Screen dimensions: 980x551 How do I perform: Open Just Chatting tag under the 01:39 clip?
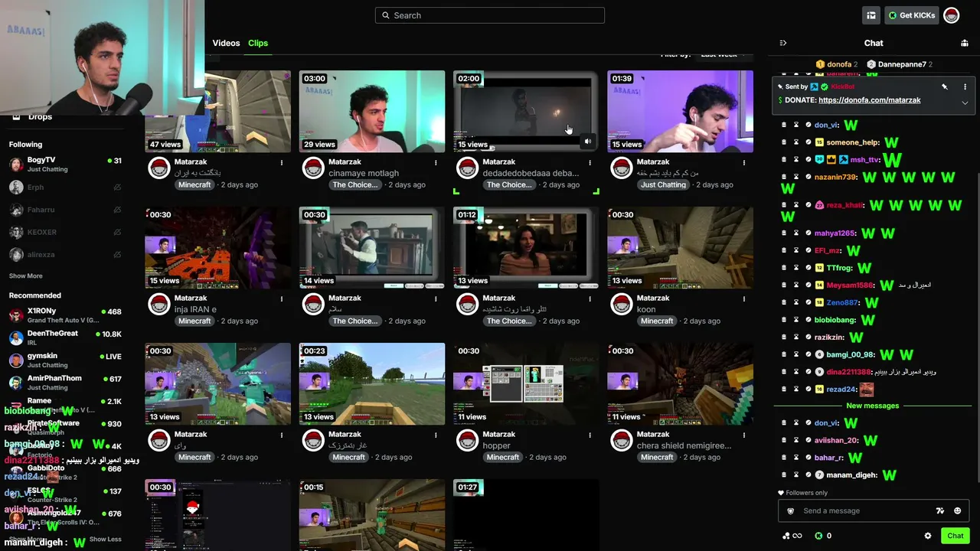[x=664, y=185]
